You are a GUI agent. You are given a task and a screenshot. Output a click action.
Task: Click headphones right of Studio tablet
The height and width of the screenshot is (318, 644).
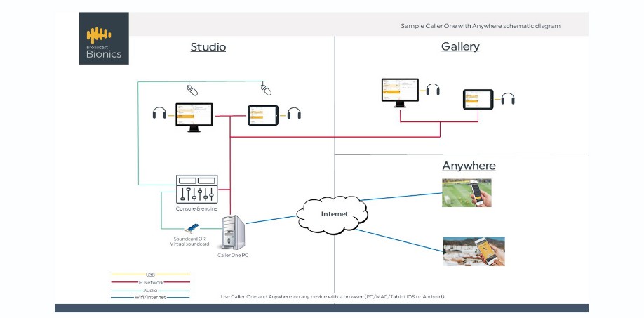click(x=294, y=113)
